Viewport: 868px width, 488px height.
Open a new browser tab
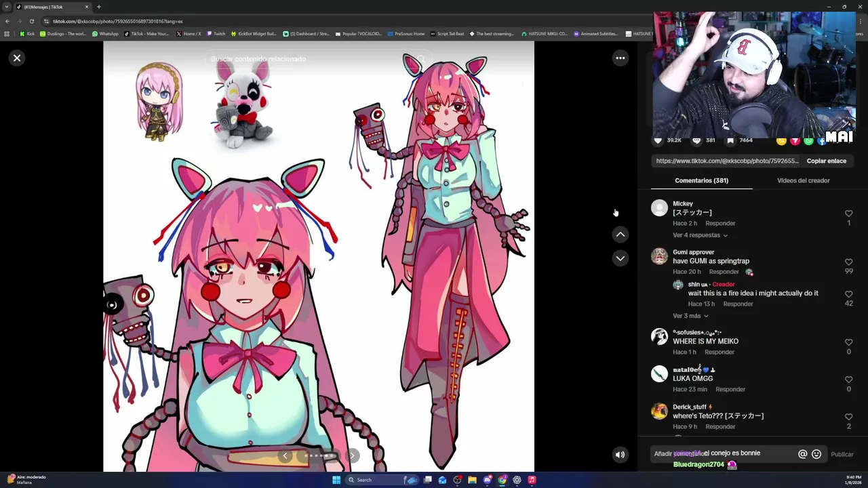point(99,7)
